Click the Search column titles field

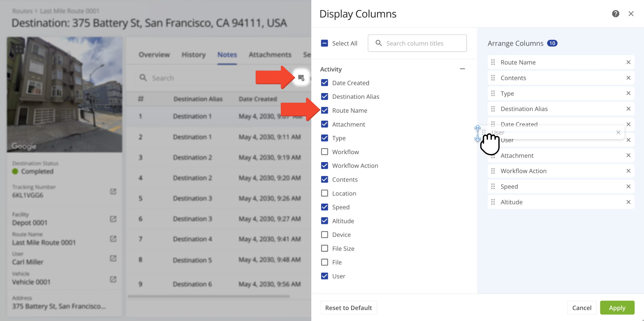(417, 43)
